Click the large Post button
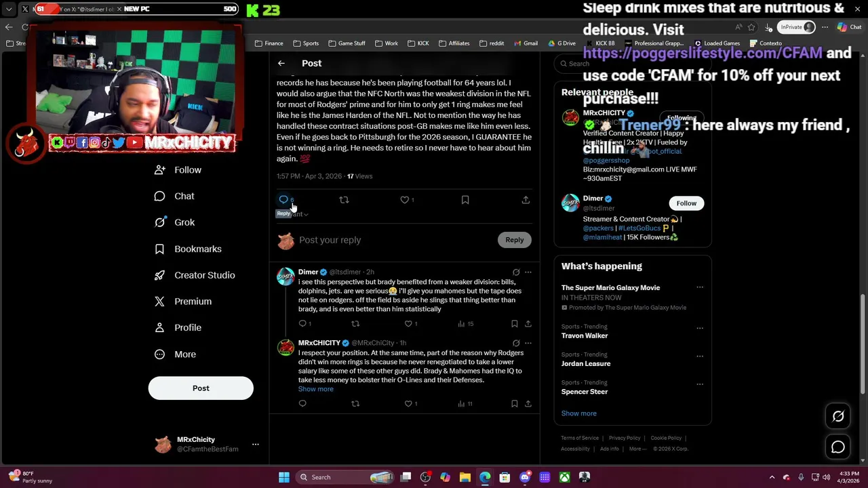 pyautogui.click(x=201, y=388)
